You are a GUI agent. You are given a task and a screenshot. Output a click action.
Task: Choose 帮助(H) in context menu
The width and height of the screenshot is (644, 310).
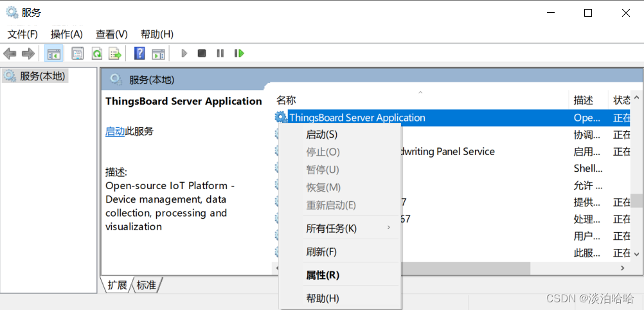click(339, 298)
